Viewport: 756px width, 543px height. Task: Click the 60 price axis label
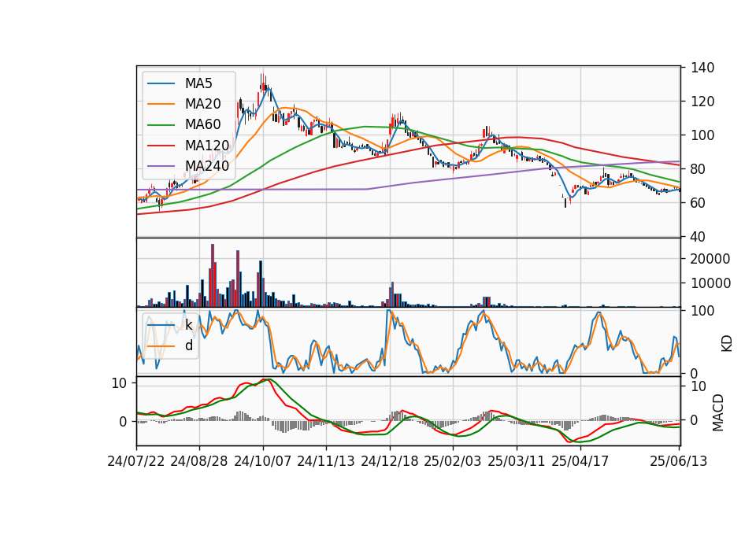point(699,203)
